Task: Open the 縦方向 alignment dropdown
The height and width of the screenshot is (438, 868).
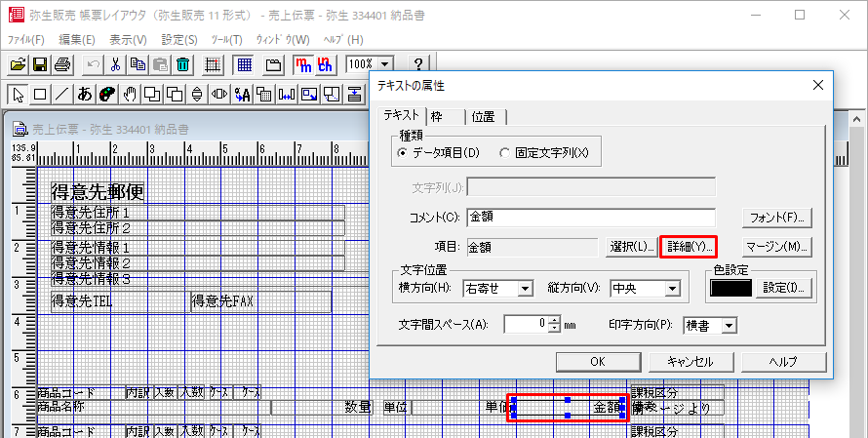Action: 672,289
